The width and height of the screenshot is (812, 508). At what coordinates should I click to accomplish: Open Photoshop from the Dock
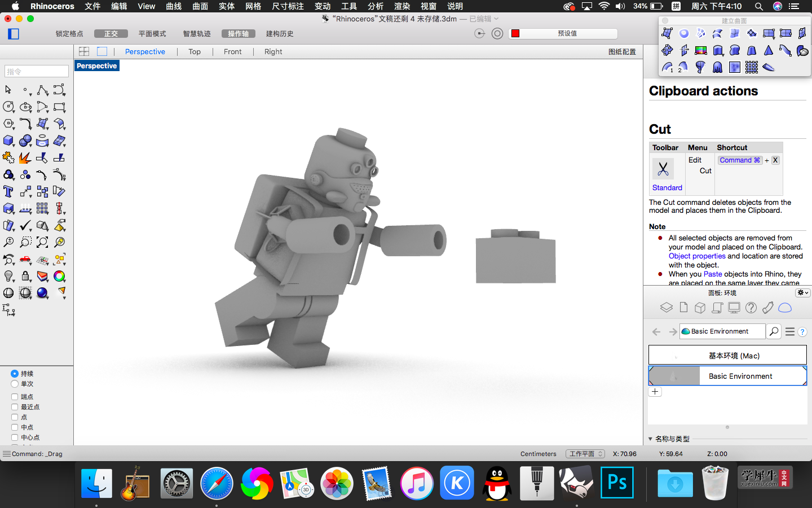coord(617,483)
